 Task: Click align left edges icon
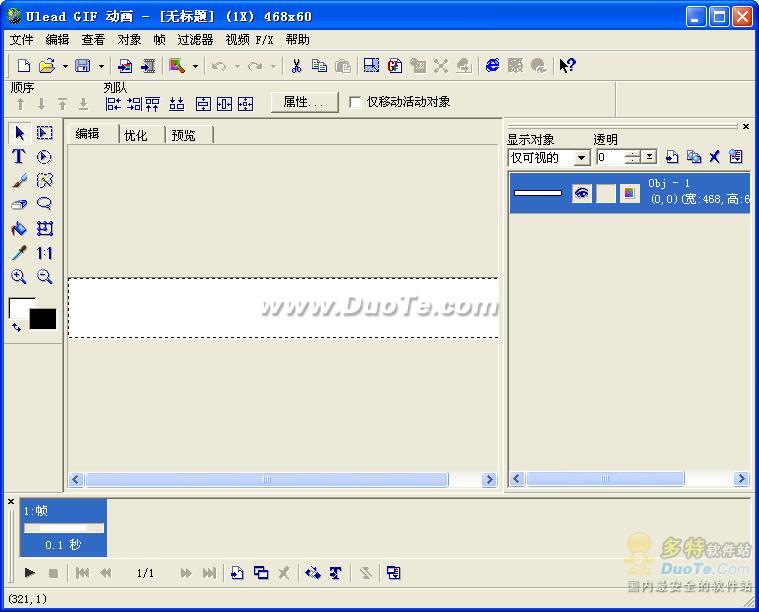click(x=113, y=104)
